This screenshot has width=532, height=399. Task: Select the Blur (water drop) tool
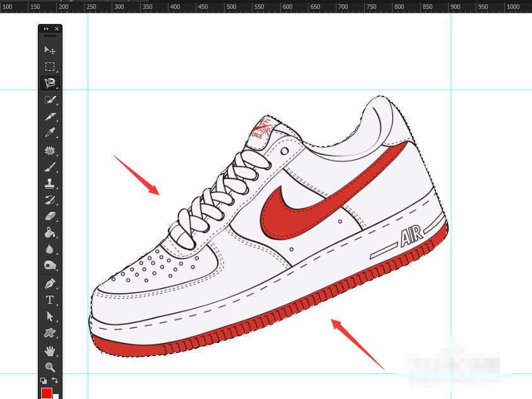[50, 250]
